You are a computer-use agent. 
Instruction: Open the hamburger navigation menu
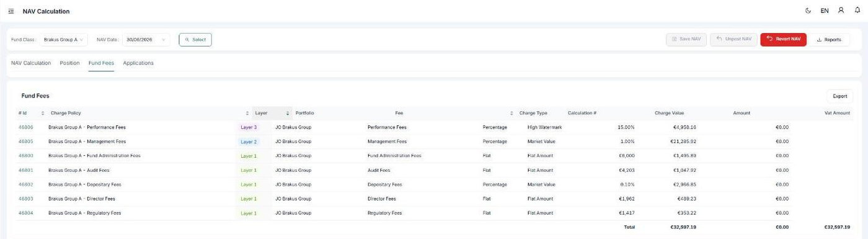(x=11, y=11)
